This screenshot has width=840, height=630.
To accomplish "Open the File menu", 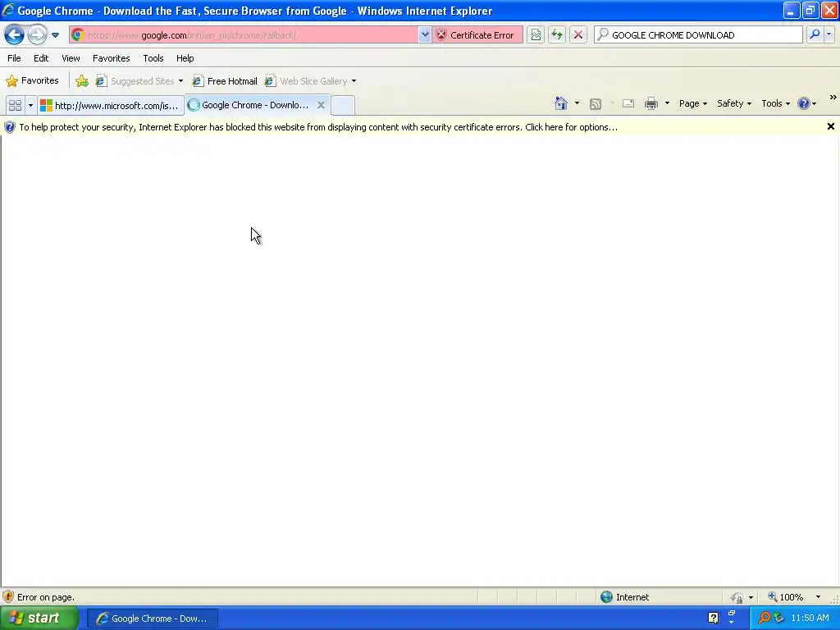I will (15, 58).
